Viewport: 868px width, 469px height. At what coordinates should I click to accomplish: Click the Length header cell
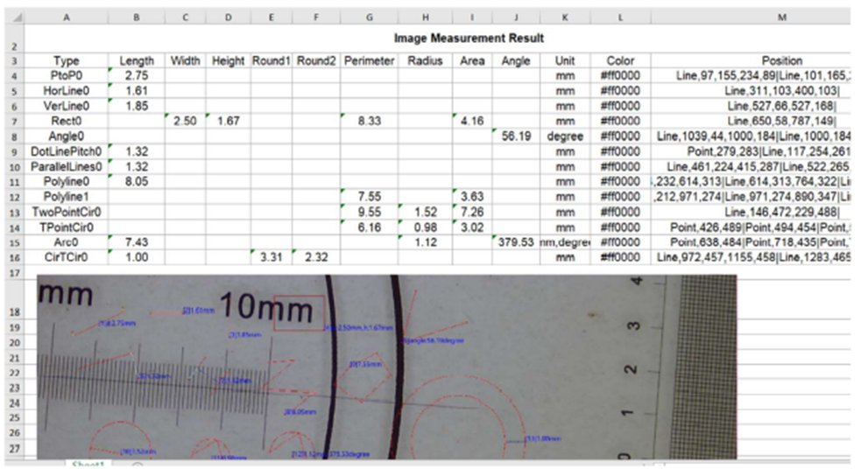(136, 61)
